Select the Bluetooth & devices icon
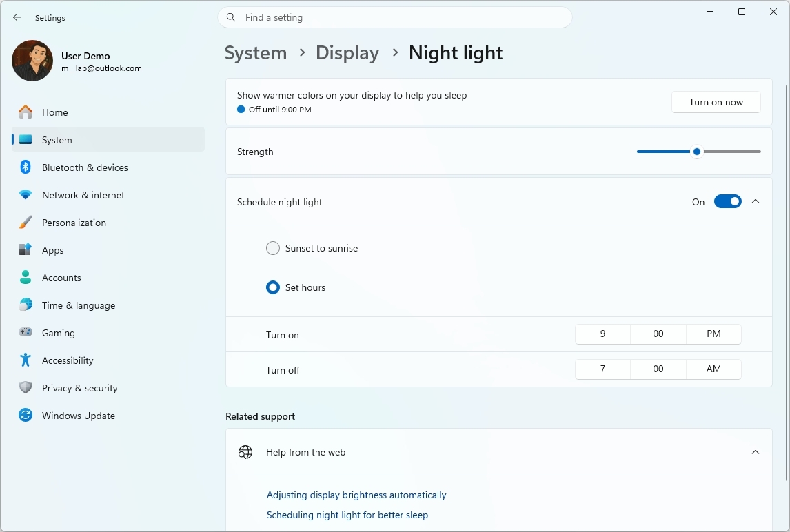The width and height of the screenshot is (790, 532). pos(26,167)
